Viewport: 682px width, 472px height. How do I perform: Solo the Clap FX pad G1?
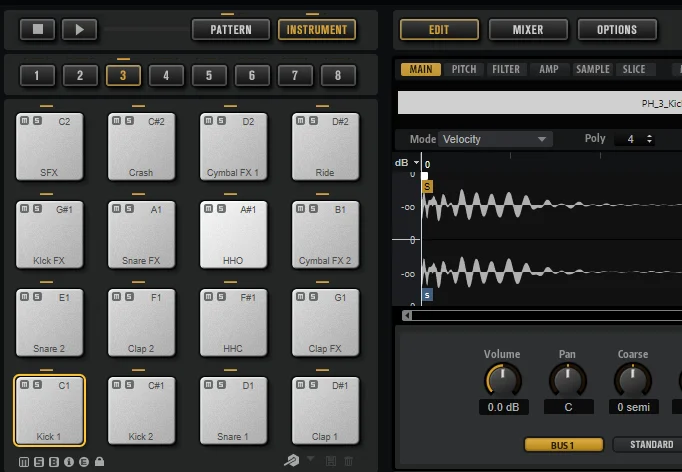314,297
